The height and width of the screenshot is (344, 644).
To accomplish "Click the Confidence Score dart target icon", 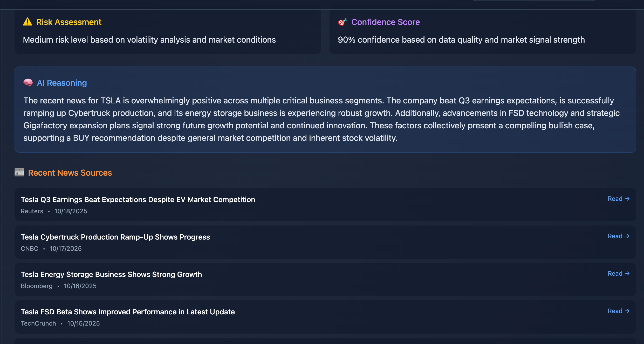I will pos(342,22).
